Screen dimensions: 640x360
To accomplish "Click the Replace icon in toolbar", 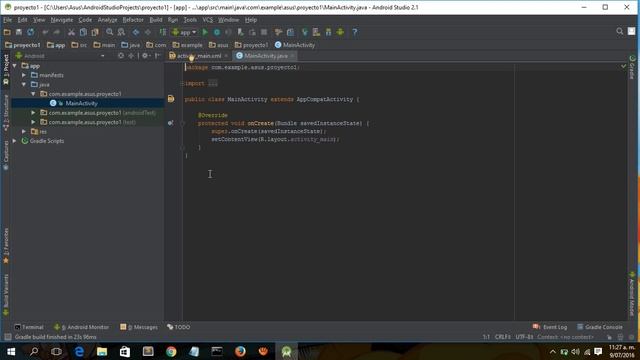I will 121,32.
